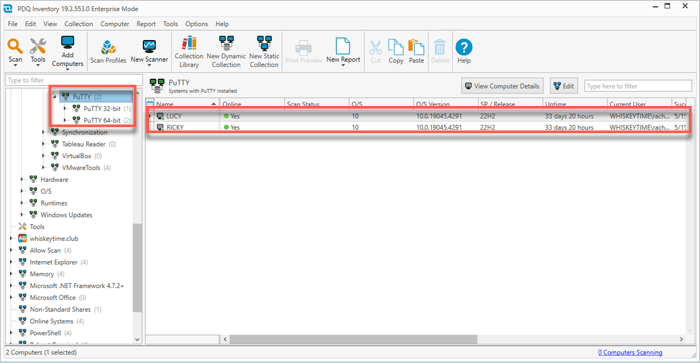Image resolution: width=700 pixels, height=363 pixels.
Task: Open the Tools wrench toolbar icon
Action: coord(38,46)
